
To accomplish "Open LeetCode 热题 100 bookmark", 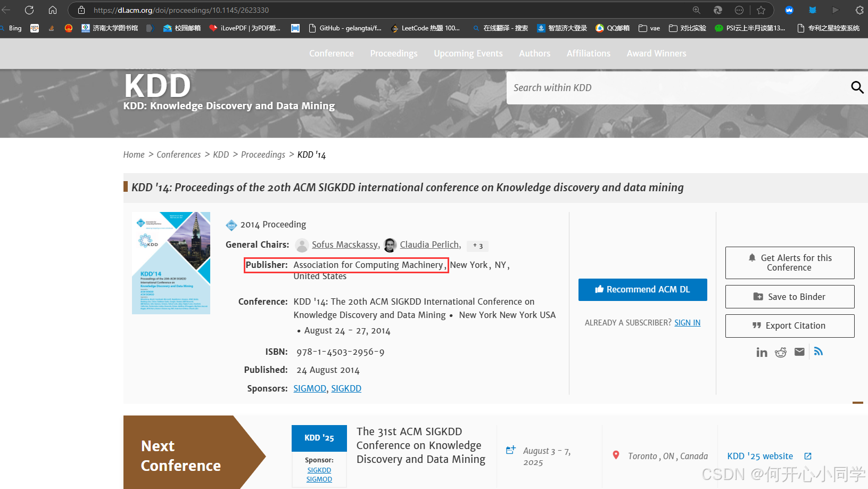I will click(x=425, y=28).
